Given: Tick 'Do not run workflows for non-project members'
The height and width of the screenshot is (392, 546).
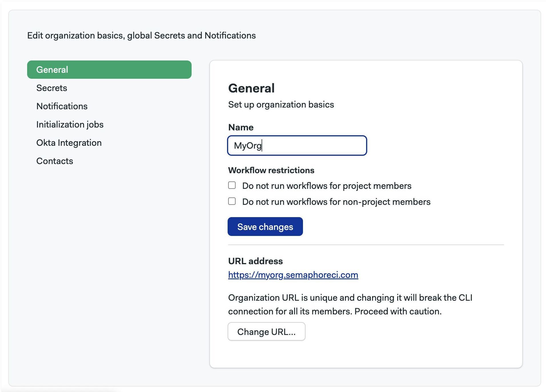Looking at the screenshot, I should pyautogui.click(x=232, y=201).
